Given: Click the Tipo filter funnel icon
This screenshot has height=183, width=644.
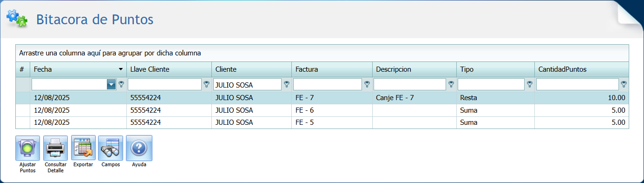Looking at the screenshot, I should (x=529, y=84).
